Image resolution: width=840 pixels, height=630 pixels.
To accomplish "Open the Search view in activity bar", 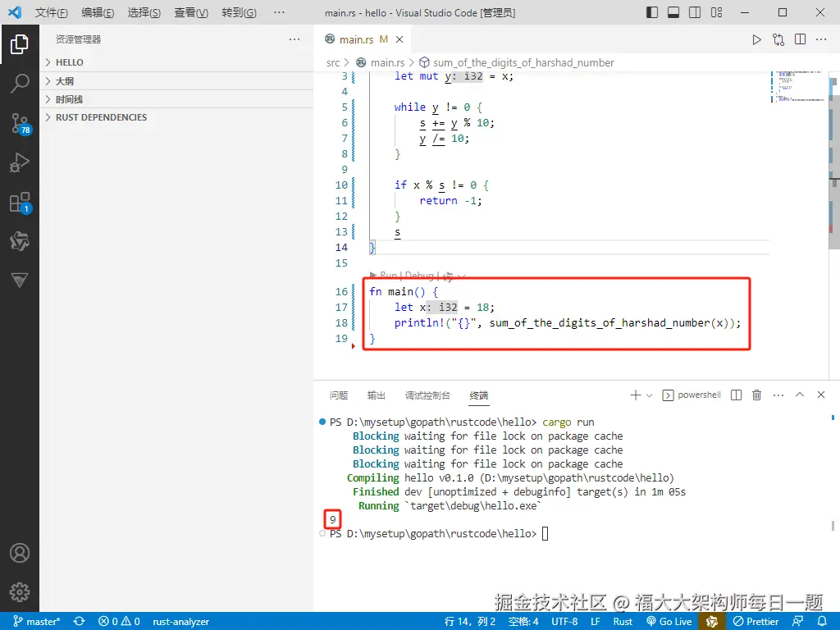I will click(x=20, y=84).
